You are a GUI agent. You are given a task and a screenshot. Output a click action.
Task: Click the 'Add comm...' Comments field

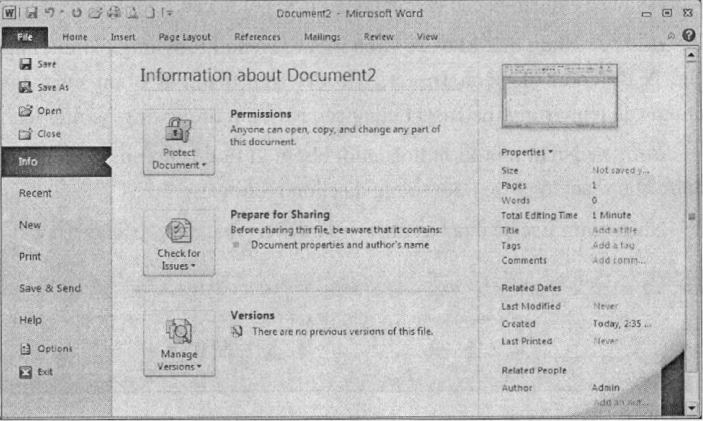[x=619, y=260]
